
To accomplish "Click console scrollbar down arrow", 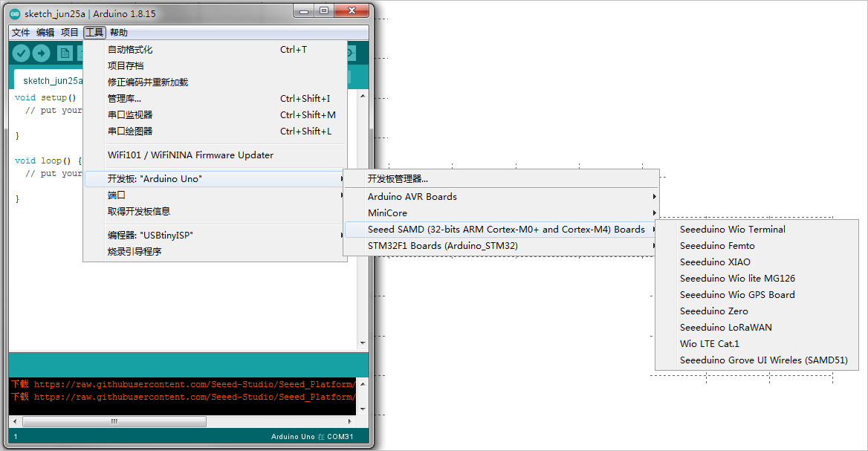I will (363, 409).
